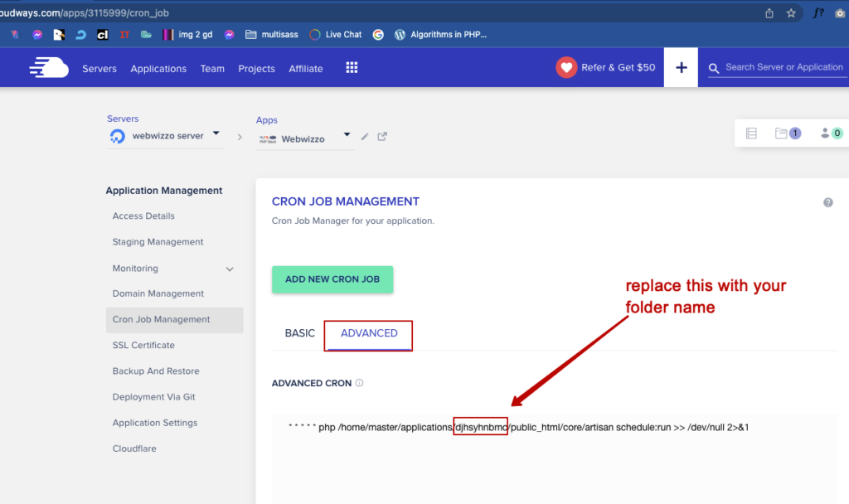Screen dimensions: 849x504
Task: Open Access Details in sidebar
Action: (x=143, y=216)
